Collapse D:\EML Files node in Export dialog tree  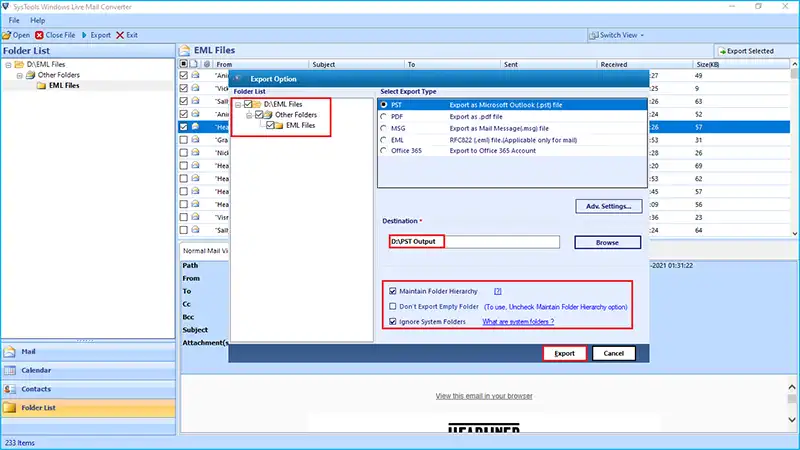pos(238,105)
